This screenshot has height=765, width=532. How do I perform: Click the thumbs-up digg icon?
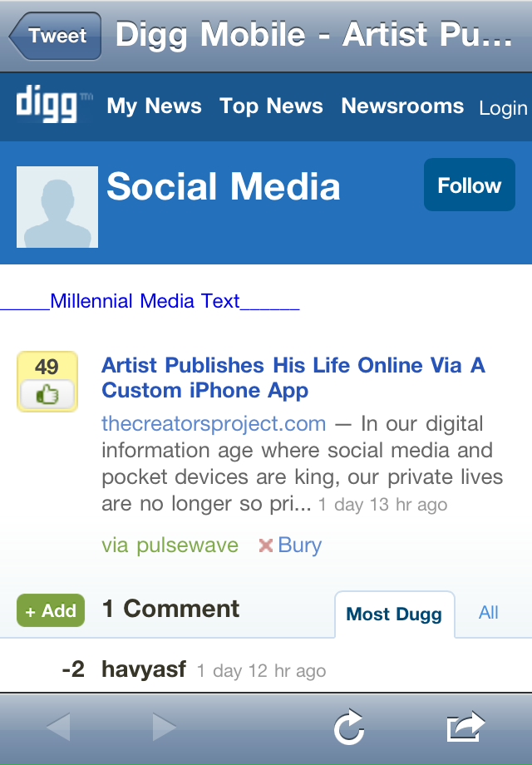point(47,394)
